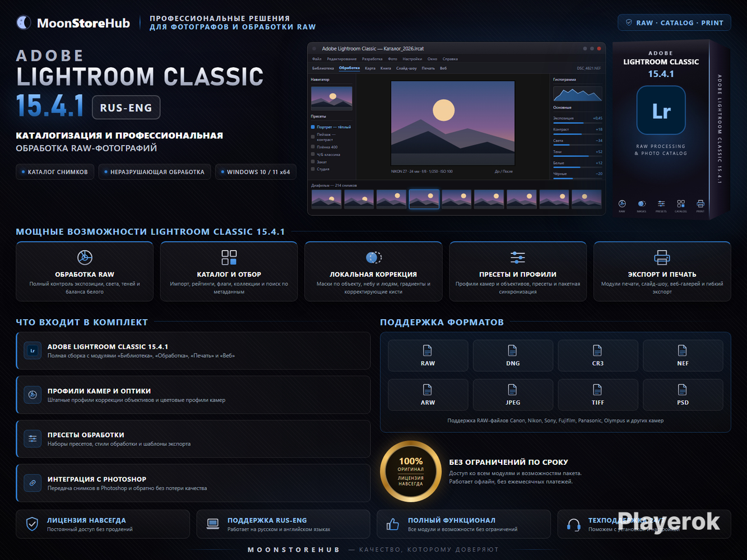Click the headset icon in the support card

(x=574, y=525)
